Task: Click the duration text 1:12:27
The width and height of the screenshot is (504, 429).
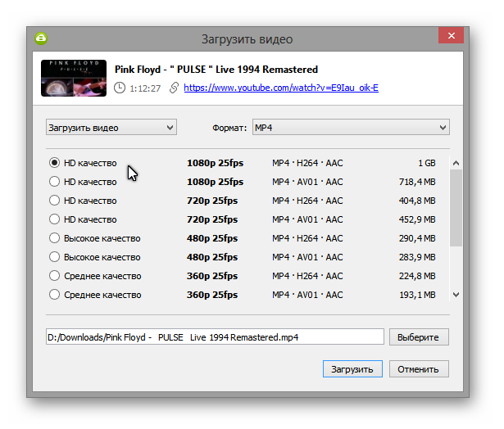Action: [145, 88]
